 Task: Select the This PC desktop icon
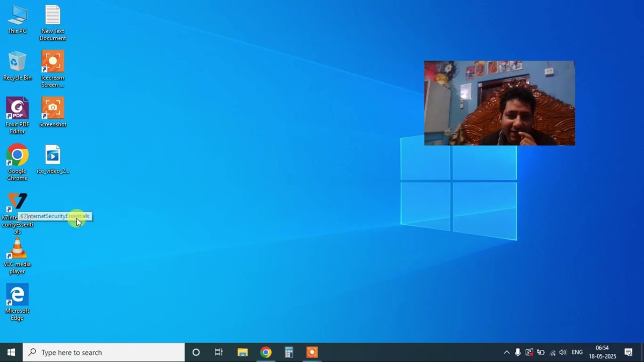tap(17, 20)
